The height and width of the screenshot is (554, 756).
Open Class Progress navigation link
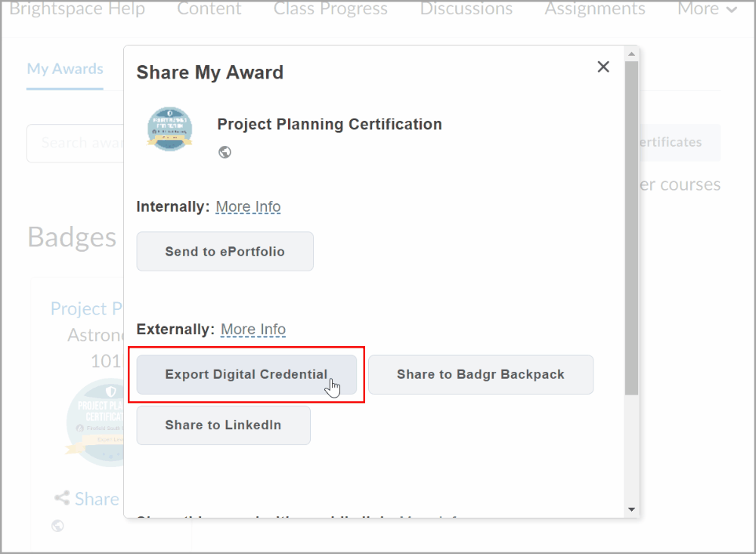tap(330, 10)
